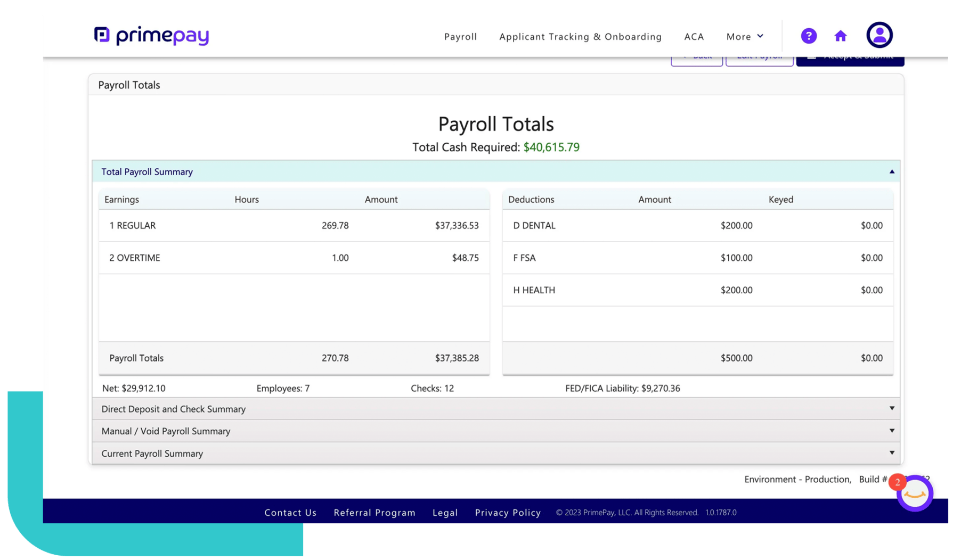
Task: Open Applicant Tracking & Onboarding
Action: tap(580, 36)
